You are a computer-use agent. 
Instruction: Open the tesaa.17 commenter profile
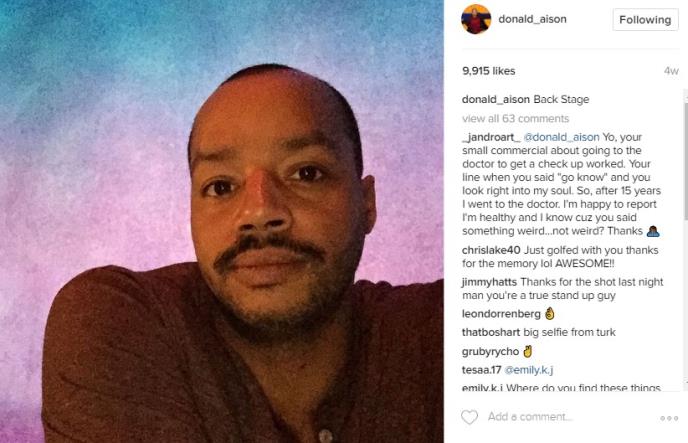[x=481, y=370]
